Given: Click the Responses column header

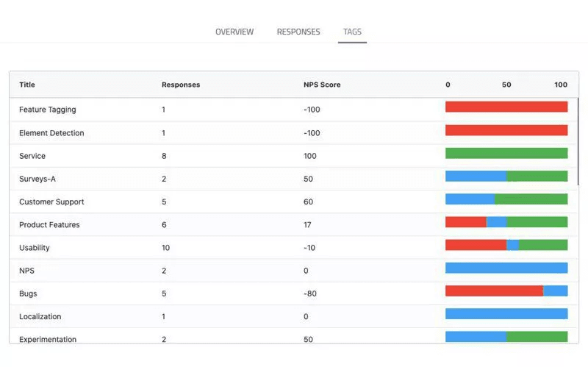Looking at the screenshot, I should point(180,85).
